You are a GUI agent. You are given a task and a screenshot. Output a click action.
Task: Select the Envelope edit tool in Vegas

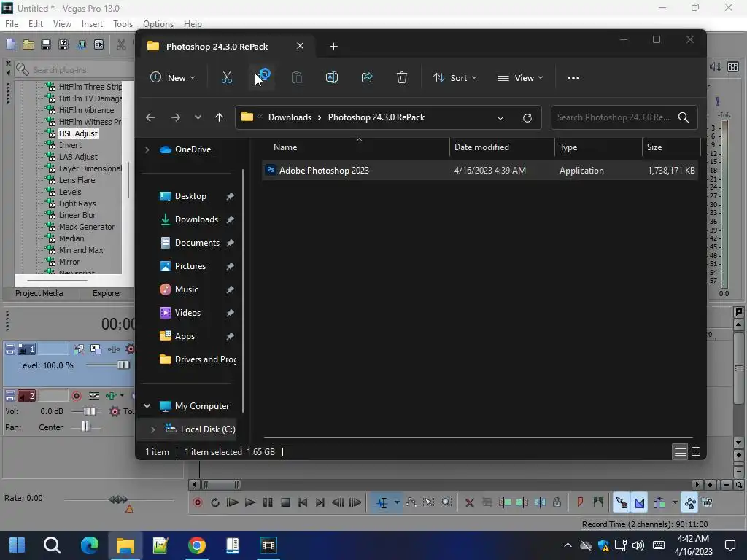[411, 502]
